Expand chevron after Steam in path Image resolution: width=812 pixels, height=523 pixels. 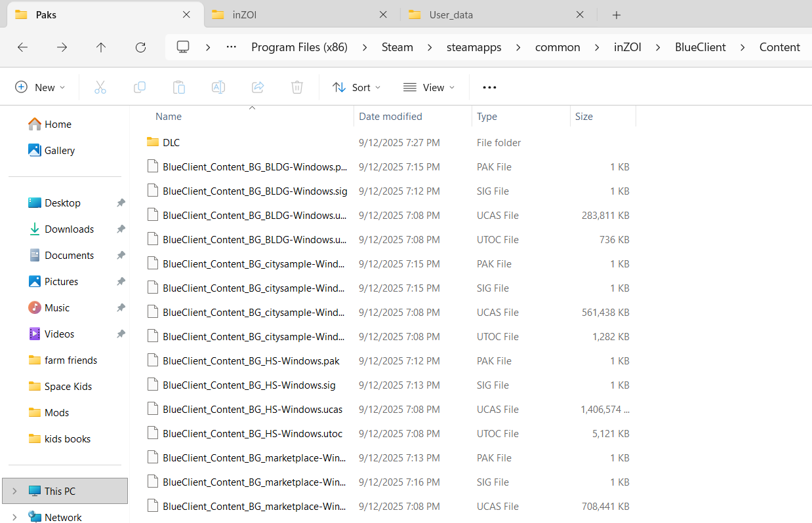[x=430, y=47]
